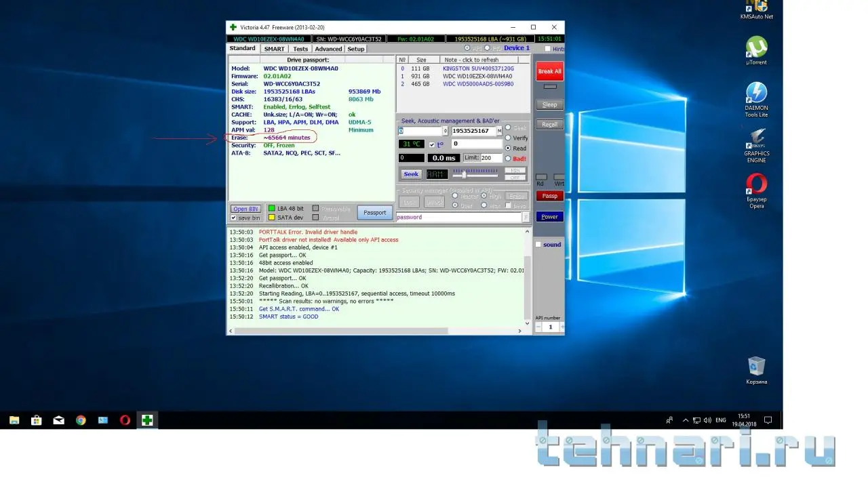Open File Explorer from the taskbar
Image resolution: width=868 pixels, height=488 pixels.
[x=14, y=420]
